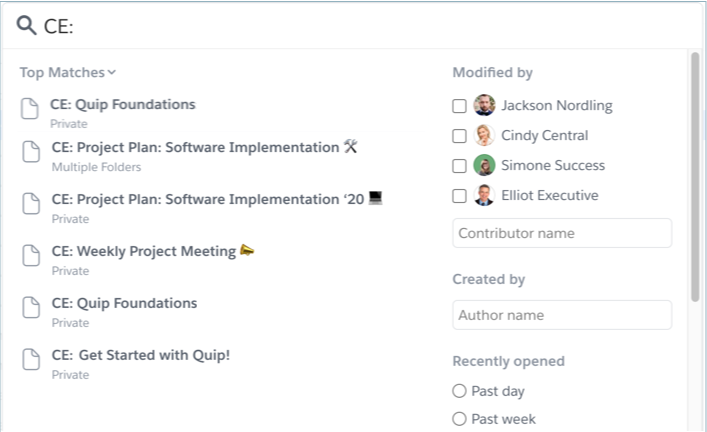
Task: Click the vertical scrollbar thumb
Action: 695,177
